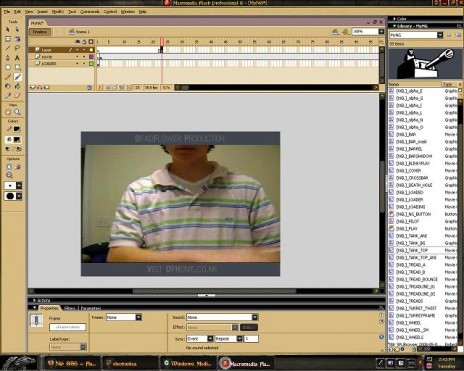Select the Oval tool

[8, 67]
